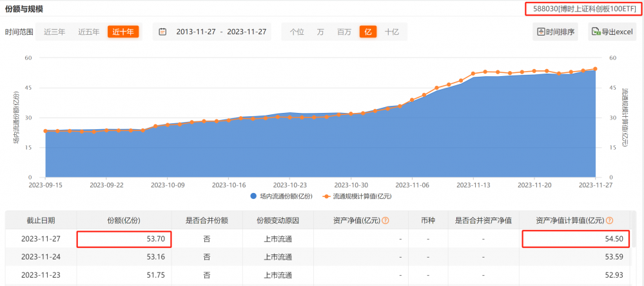
Task: Click the 导出excel export icon
Action: point(596,32)
